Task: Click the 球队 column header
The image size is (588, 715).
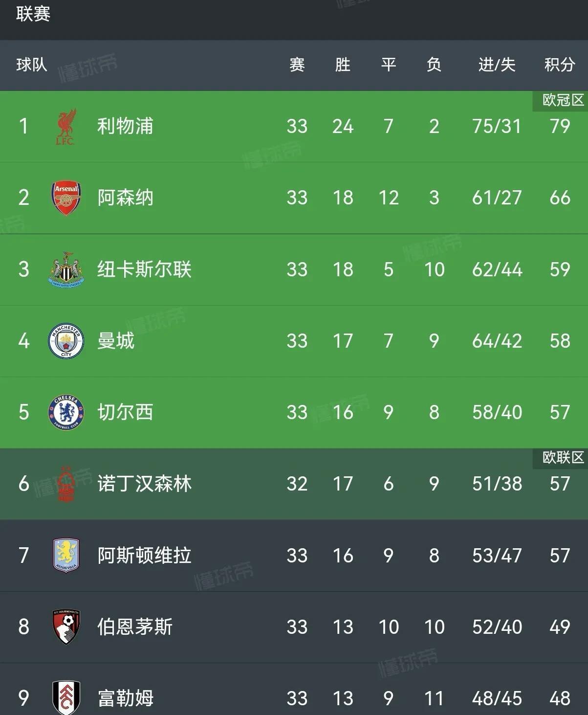Action: click(x=32, y=65)
